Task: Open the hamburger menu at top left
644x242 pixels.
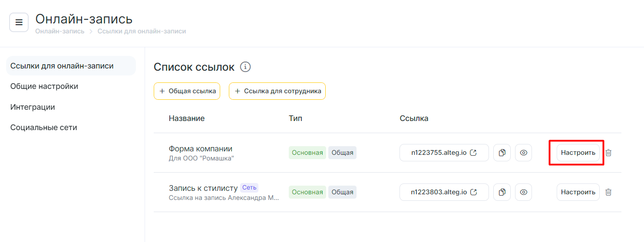Action: pyautogui.click(x=19, y=23)
